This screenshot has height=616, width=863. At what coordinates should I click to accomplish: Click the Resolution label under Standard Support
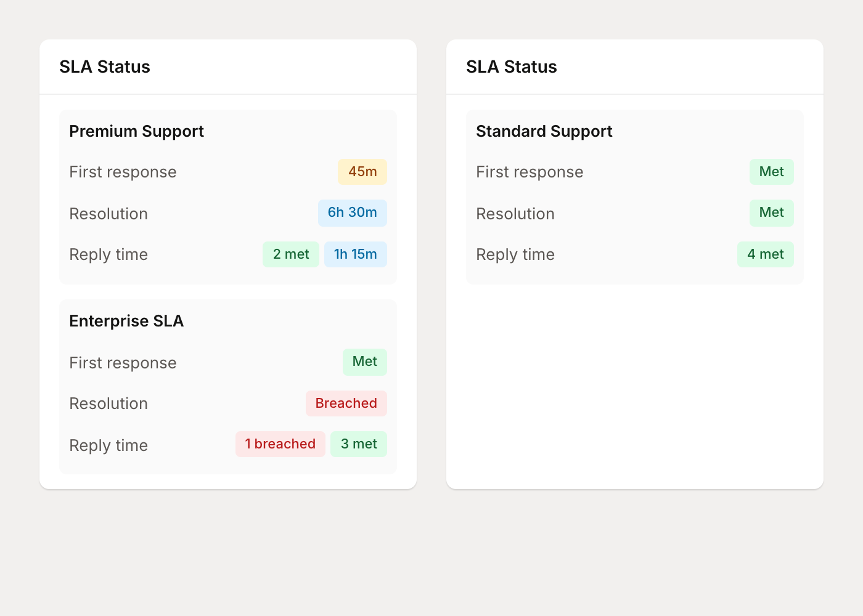[x=515, y=213]
